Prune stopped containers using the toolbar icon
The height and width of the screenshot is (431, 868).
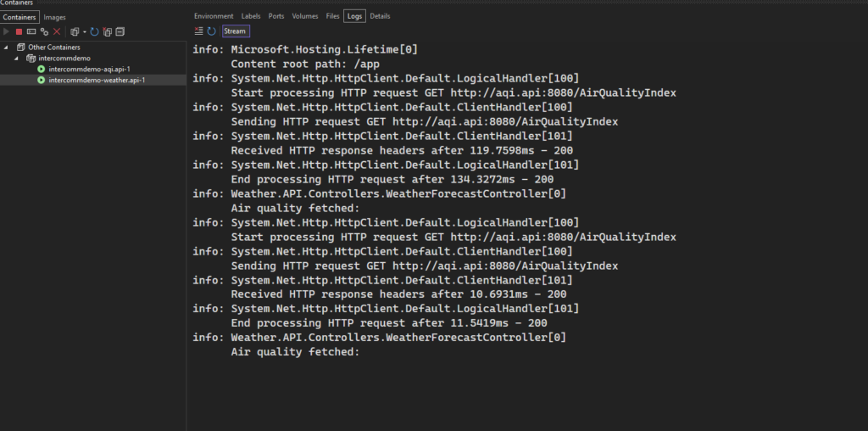coord(107,31)
